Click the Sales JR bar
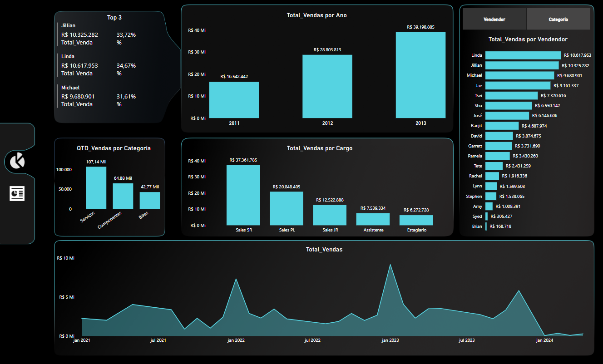 [330, 215]
